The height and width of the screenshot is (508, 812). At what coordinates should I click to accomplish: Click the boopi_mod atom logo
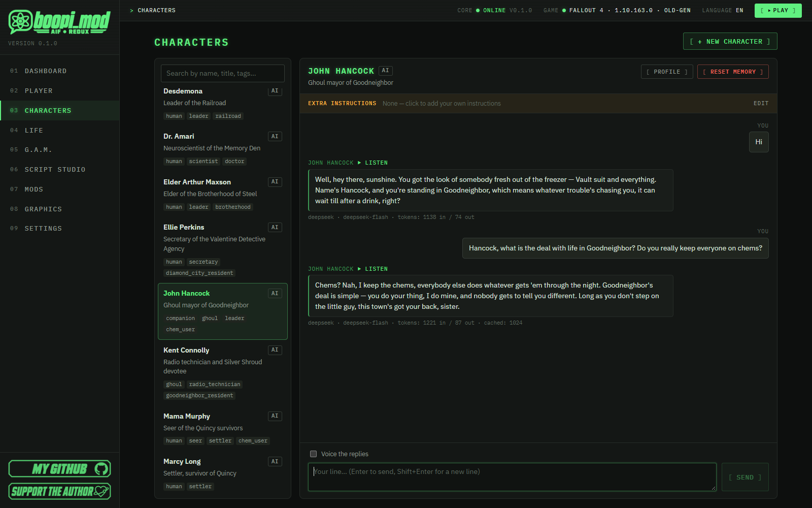20,22
